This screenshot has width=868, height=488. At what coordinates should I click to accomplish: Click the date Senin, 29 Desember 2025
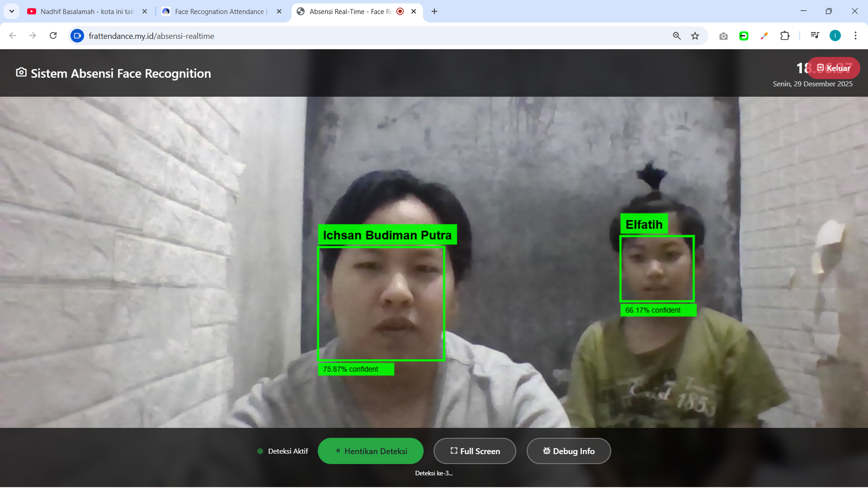812,84
